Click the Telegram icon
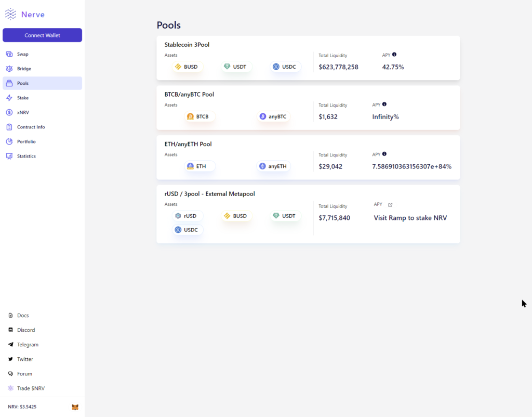 point(10,344)
